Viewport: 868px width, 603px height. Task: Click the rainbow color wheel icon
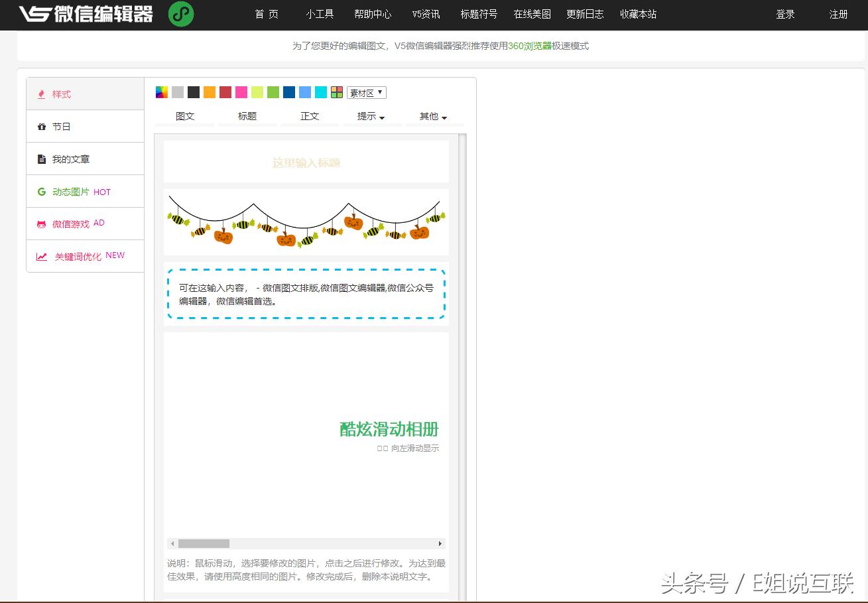coord(160,92)
